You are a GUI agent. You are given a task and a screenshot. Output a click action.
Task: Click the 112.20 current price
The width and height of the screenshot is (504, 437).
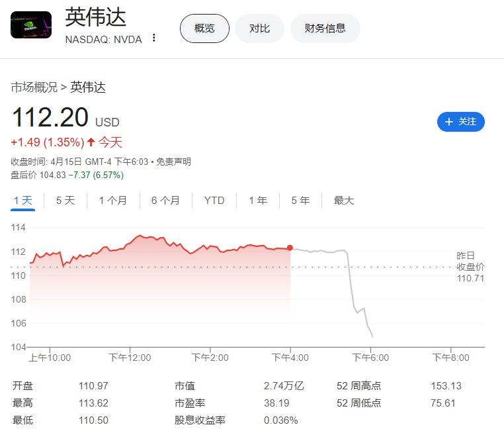pyautogui.click(x=50, y=117)
